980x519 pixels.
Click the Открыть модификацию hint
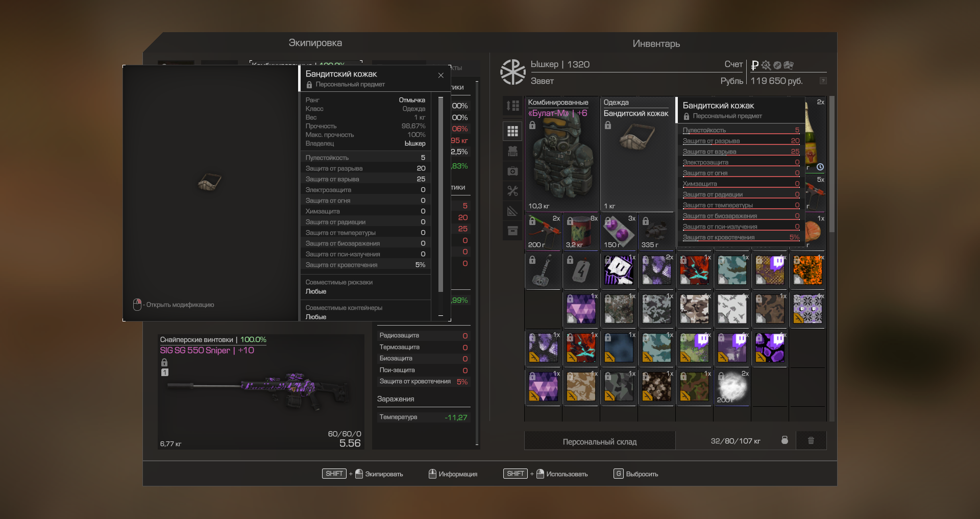(174, 305)
